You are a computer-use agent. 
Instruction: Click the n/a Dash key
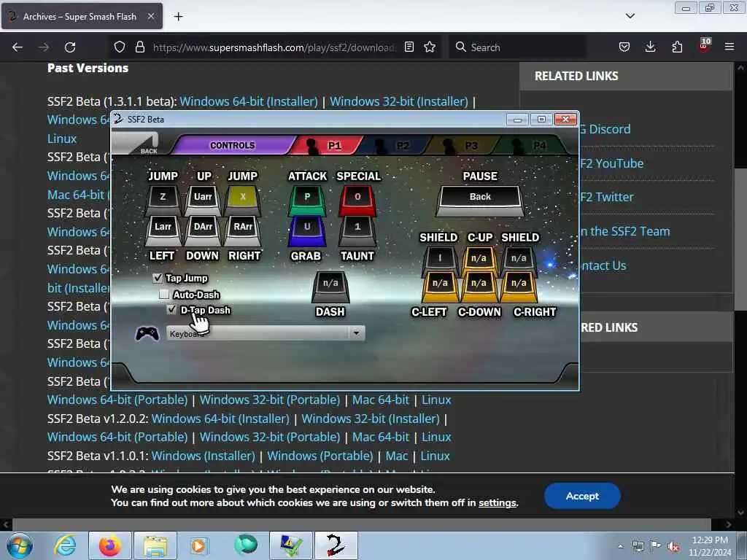pos(330,287)
